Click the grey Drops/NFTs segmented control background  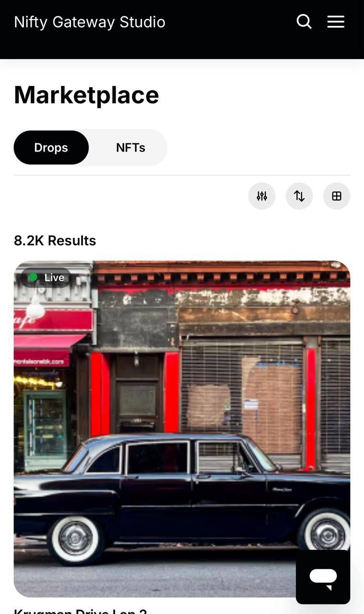point(90,147)
